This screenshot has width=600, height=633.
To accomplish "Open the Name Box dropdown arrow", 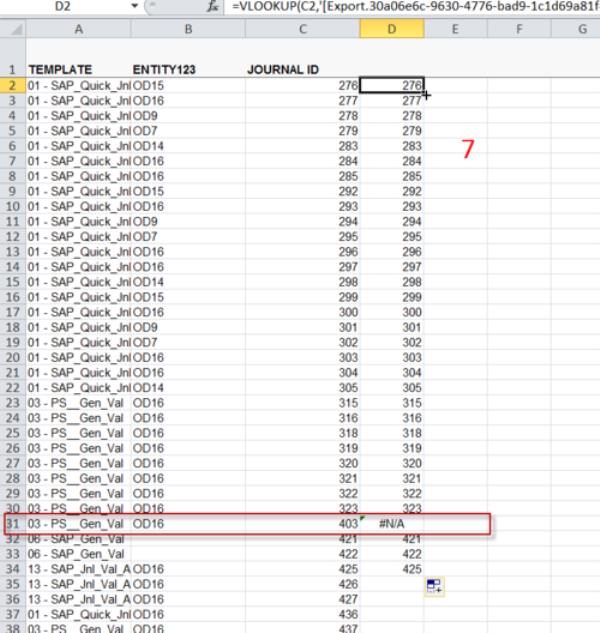I will [135, 6].
